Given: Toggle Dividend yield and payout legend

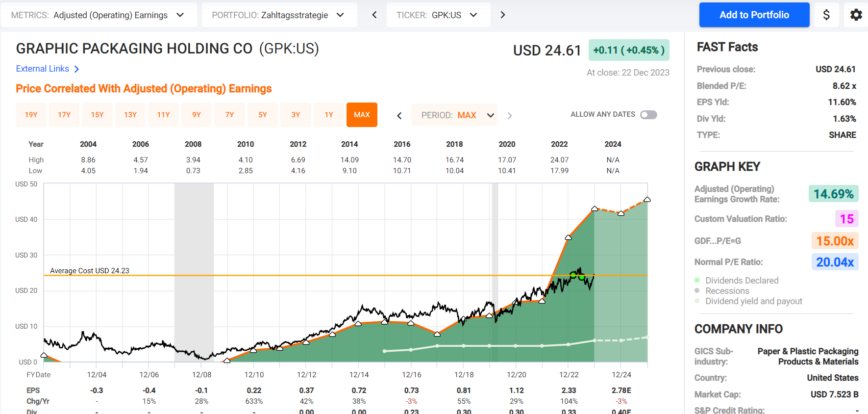Looking at the screenshot, I should click(748, 301).
